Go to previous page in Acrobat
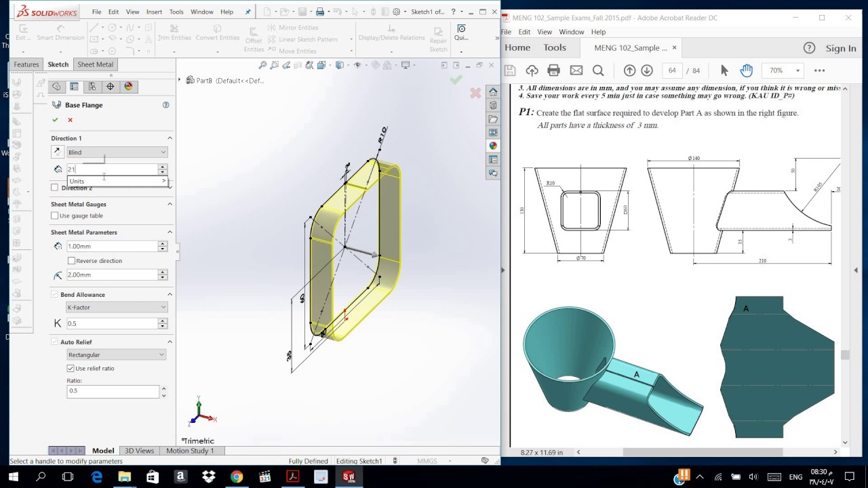This screenshot has height=488, width=868. point(629,70)
